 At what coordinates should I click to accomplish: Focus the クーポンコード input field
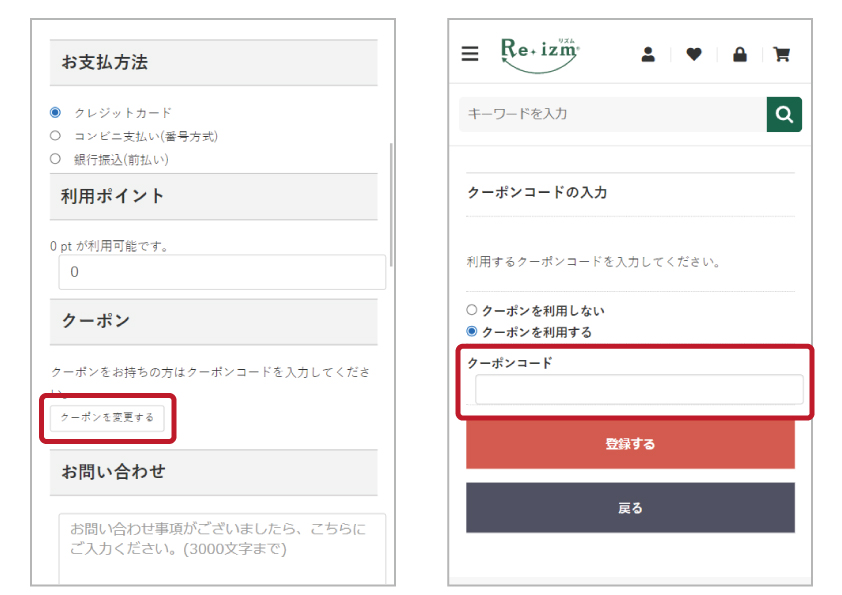point(638,389)
